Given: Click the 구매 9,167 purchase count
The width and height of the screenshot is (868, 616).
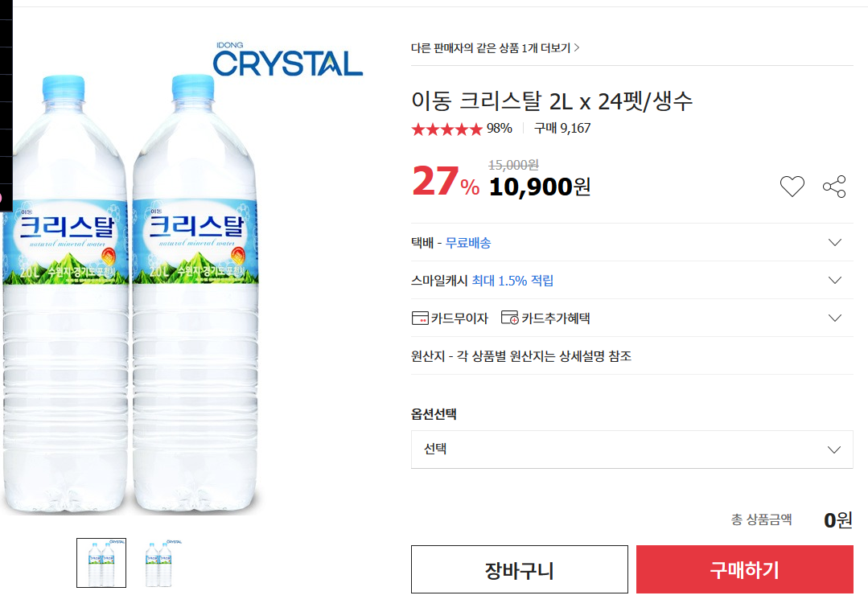Looking at the screenshot, I should tap(562, 129).
